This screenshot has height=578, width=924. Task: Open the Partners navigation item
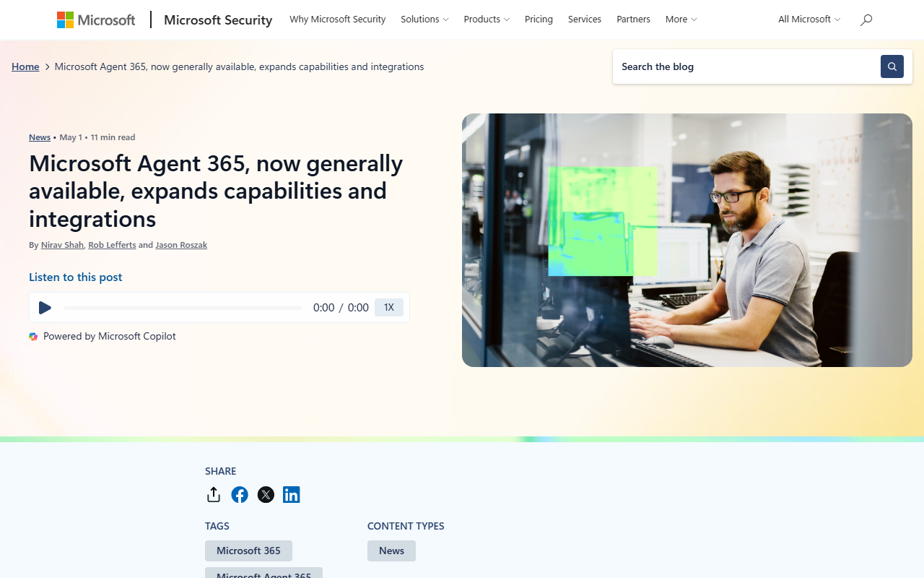point(633,20)
